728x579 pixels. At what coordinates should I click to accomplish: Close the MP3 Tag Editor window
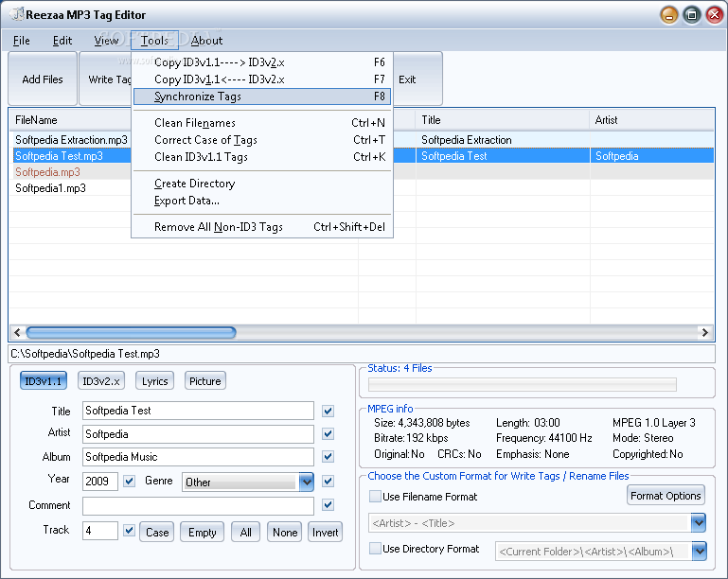click(x=715, y=15)
